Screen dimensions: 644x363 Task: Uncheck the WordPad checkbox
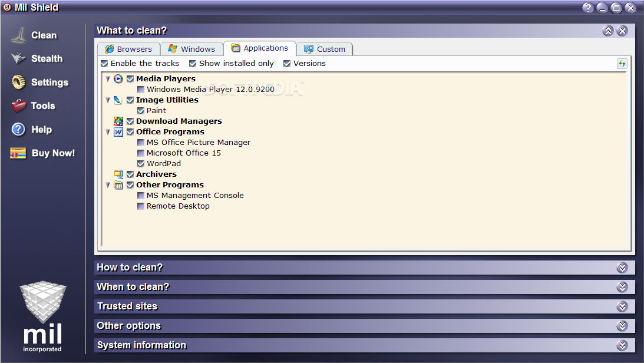pyautogui.click(x=140, y=164)
